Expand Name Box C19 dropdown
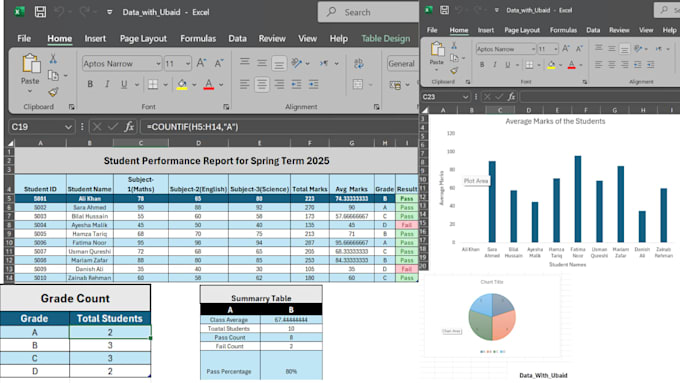The height and width of the screenshot is (383, 680). click(68, 127)
